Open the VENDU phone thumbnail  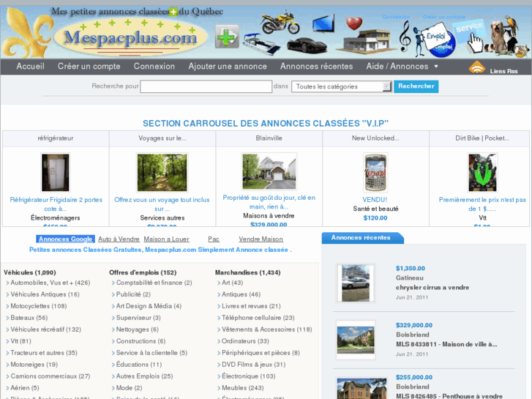[375, 173]
